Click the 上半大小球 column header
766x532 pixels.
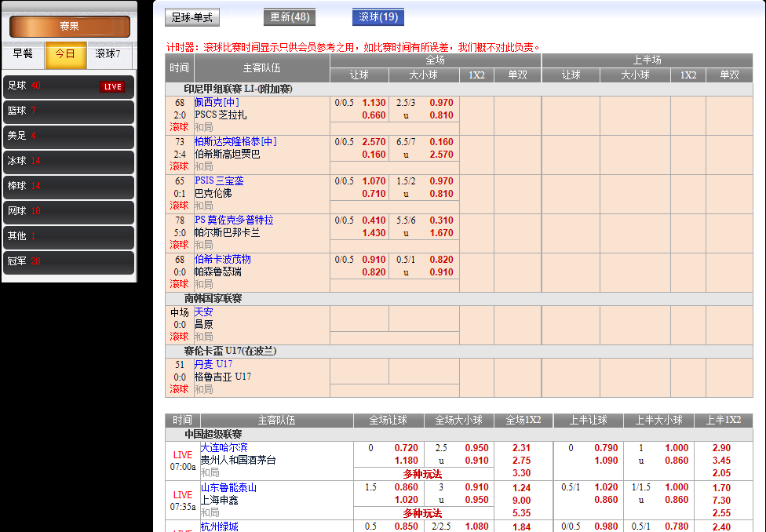(x=658, y=420)
